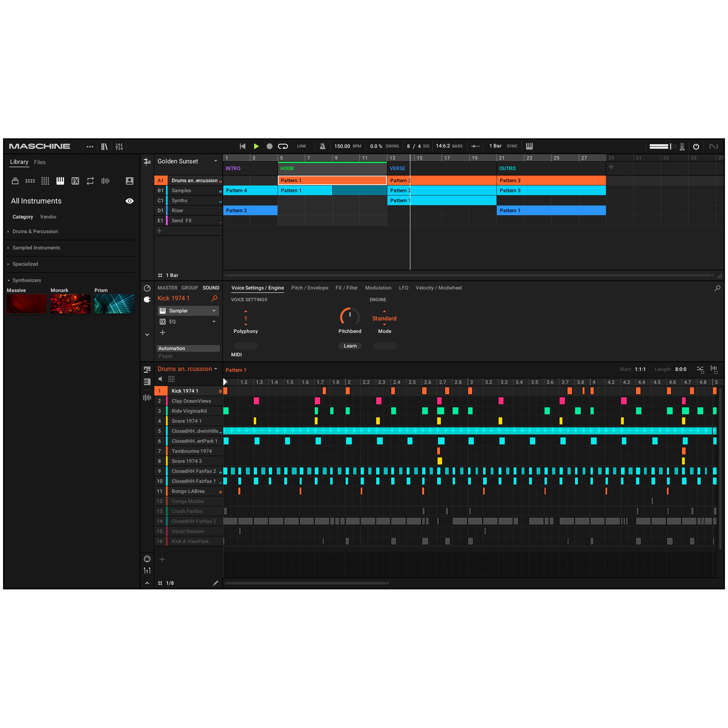Toggle the metronome icon

(322, 146)
